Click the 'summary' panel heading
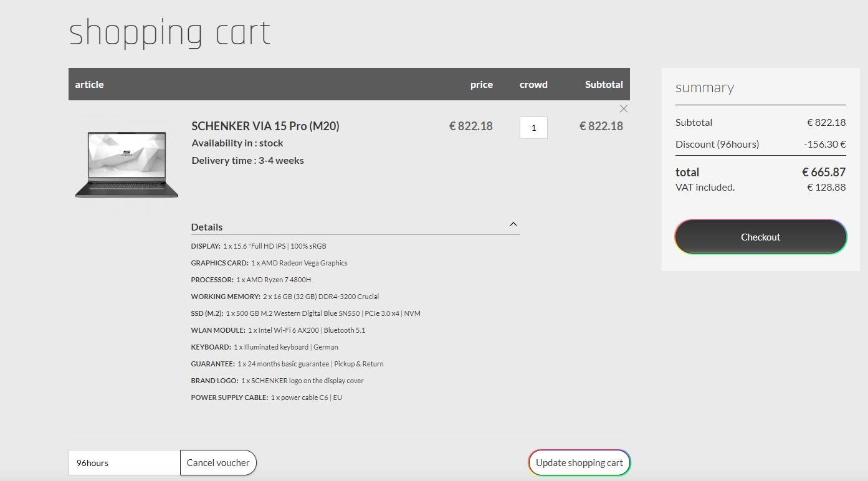This screenshot has width=868, height=481. 705,88
